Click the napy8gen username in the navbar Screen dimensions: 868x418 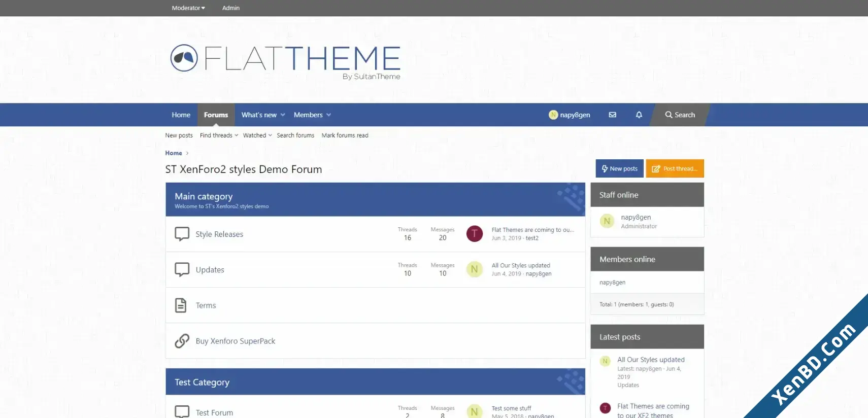point(575,115)
